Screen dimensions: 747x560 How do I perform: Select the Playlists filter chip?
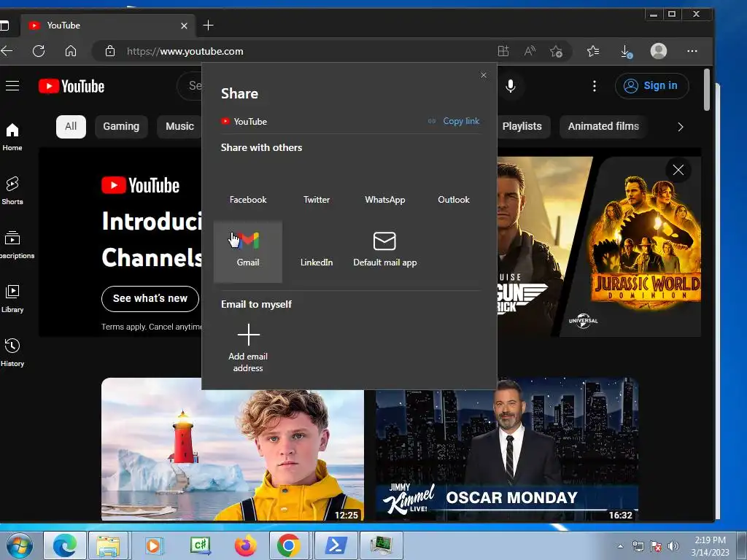coord(522,127)
